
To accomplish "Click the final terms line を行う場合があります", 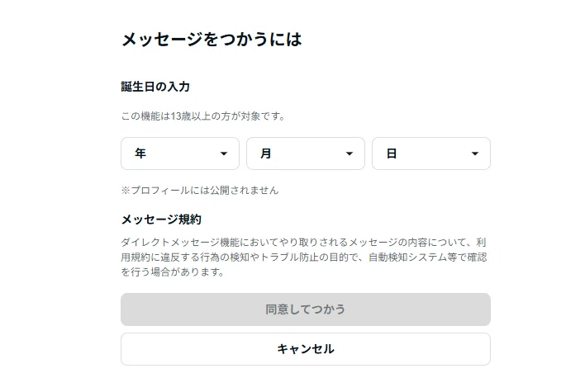I will tap(173, 272).
